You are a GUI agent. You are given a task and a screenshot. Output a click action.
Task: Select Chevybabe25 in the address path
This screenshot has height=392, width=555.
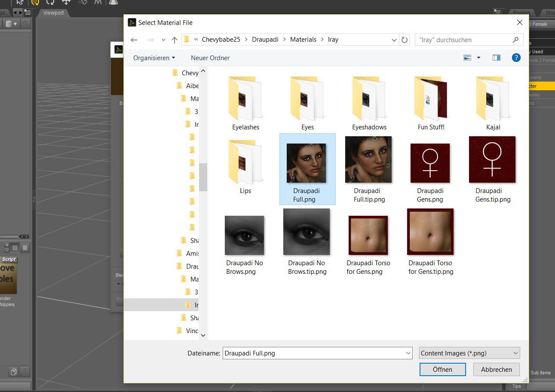[x=221, y=40]
